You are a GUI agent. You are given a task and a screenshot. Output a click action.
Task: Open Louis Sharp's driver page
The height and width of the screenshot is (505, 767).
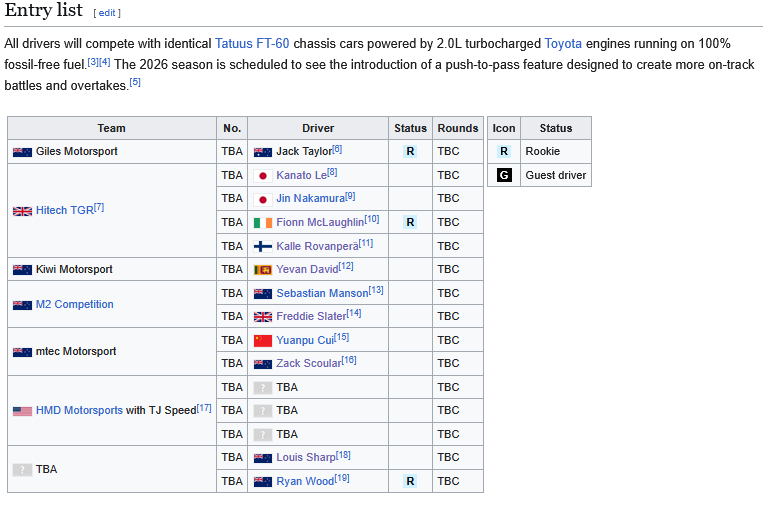click(306, 457)
